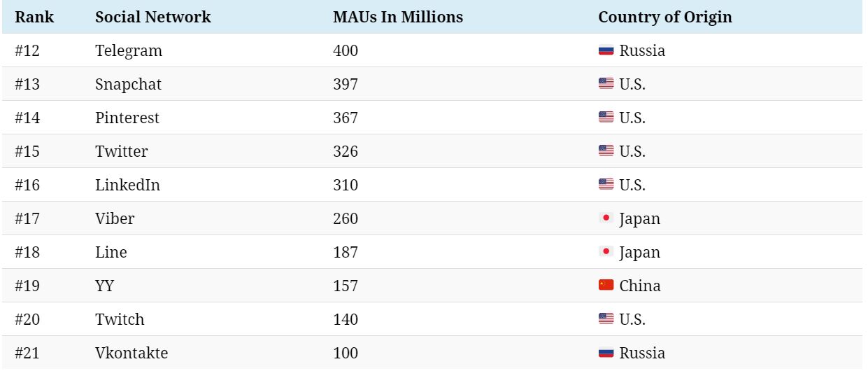The width and height of the screenshot is (868, 371).
Task: Click the Japan flag in the Line row
Action: point(606,252)
